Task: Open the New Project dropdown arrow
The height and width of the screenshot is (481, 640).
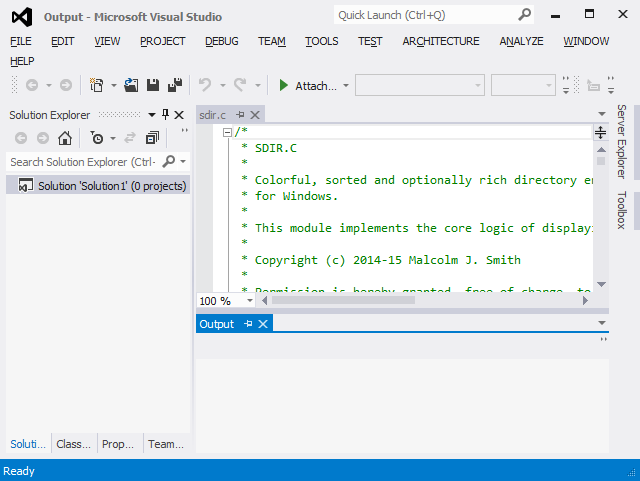Action: point(114,85)
